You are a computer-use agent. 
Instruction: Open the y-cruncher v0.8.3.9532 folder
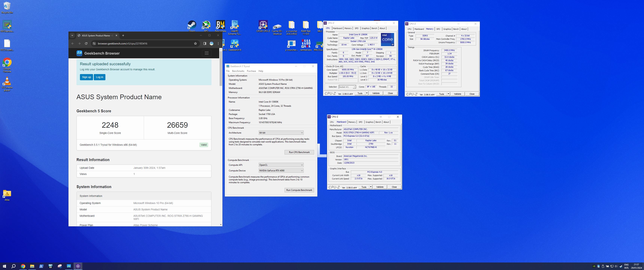tap(291, 28)
